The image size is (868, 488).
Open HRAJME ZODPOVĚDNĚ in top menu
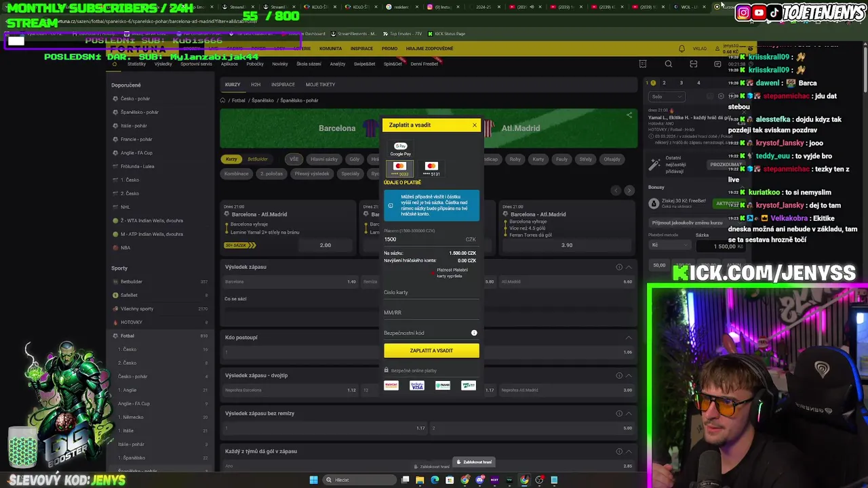429,49
